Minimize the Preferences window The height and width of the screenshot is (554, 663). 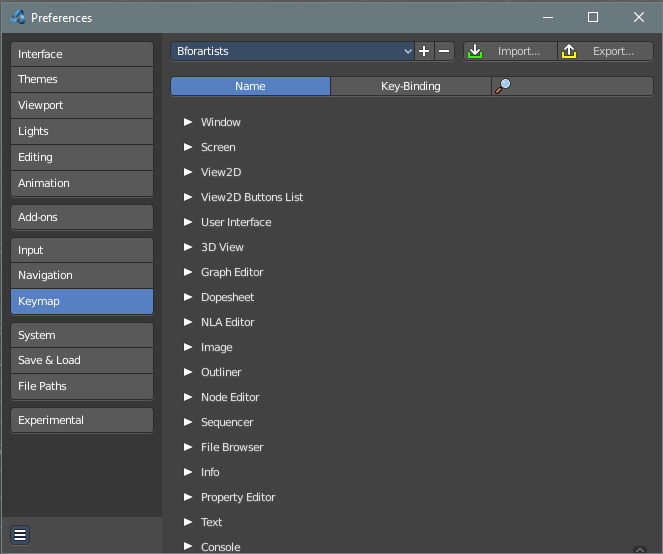point(548,17)
